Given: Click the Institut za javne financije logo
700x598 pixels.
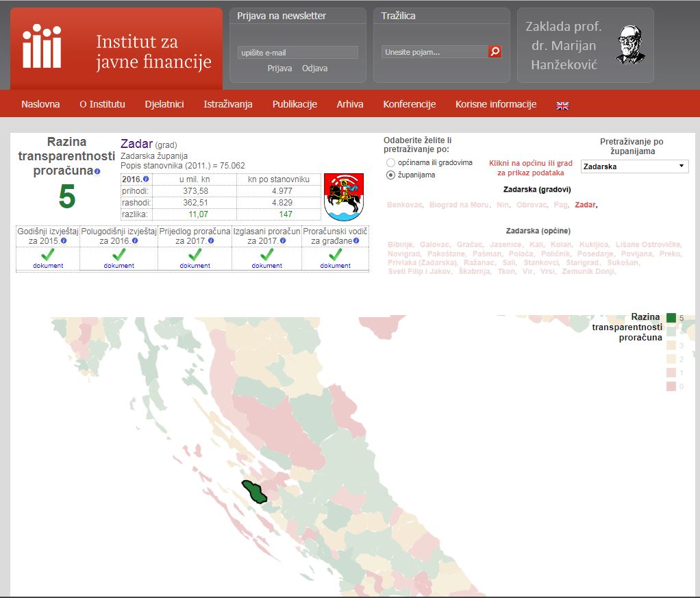Looking at the screenshot, I should pyautogui.click(x=116, y=49).
